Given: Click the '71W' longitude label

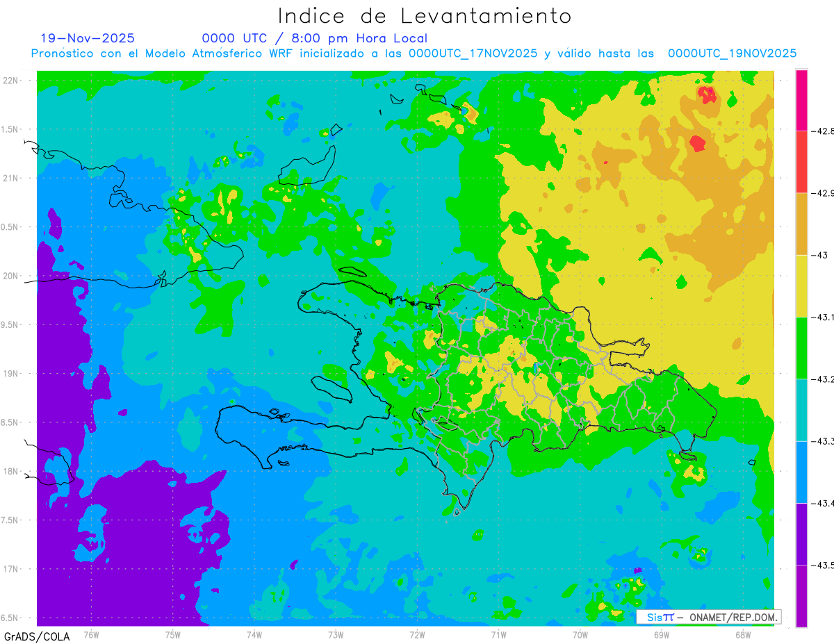Looking at the screenshot, I should pyautogui.click(x=498, y=634).
